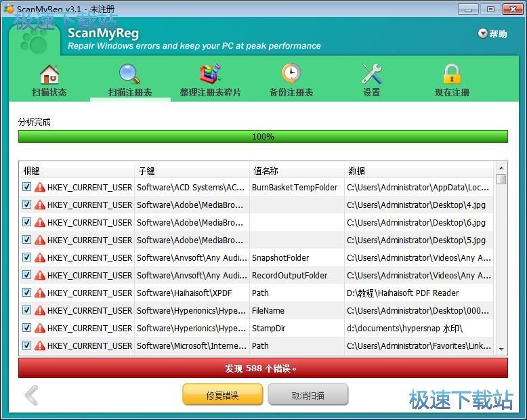The image size is (527, 420).
Task: Select the RecordOutputFolder value name
Action: 289,275
